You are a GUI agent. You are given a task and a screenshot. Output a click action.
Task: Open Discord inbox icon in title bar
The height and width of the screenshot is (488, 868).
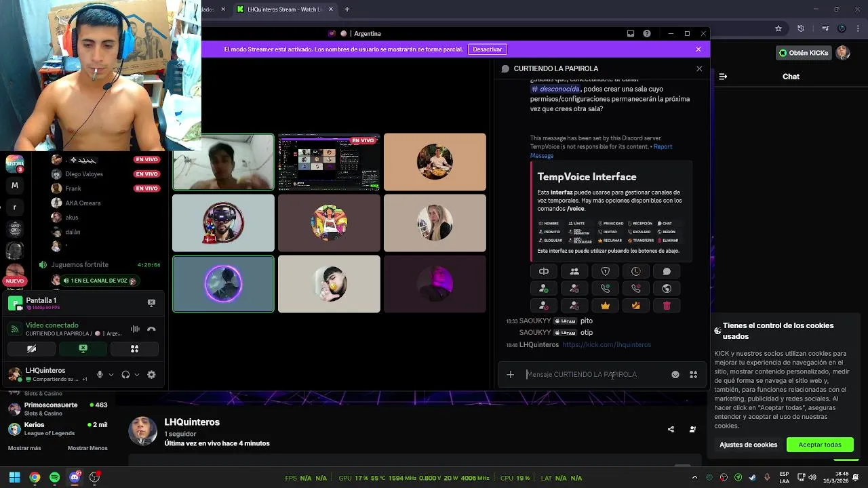click(630, 33)
